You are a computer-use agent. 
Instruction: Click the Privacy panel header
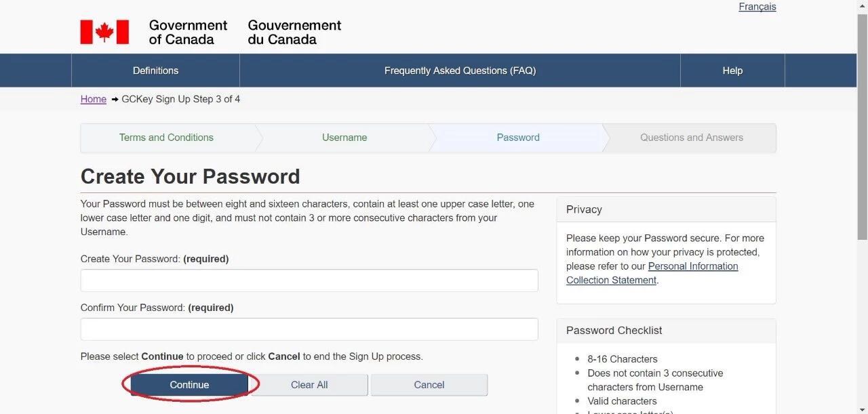[x=665, y=210]
